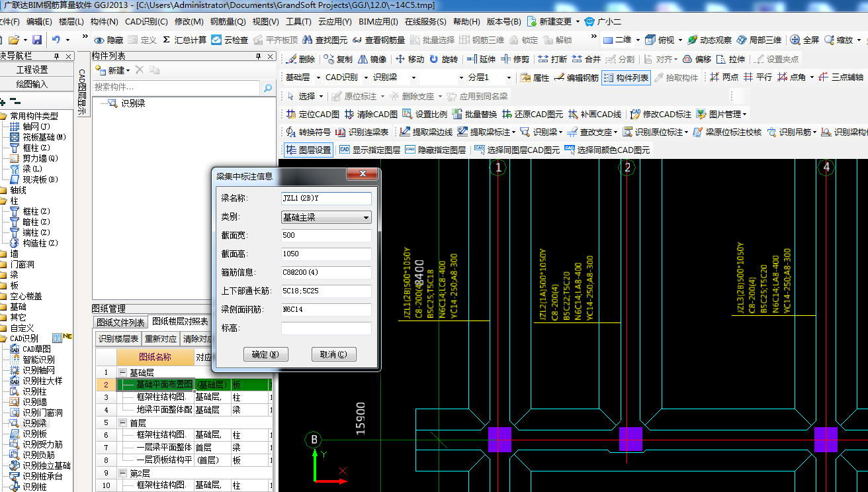The height and width of the screenshot is (492, 868).
Task: Click the 梁名称 input field
Action: click(x=326, y=198)
